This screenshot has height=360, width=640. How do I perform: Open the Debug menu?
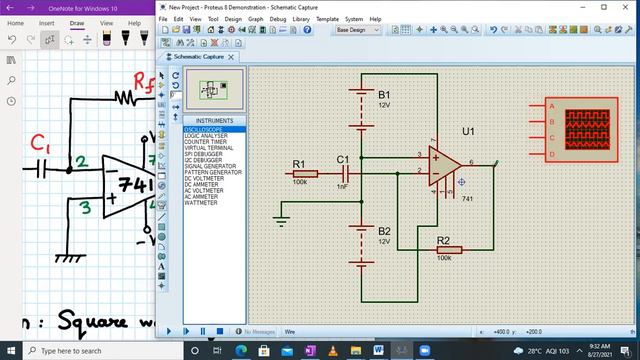point(278,19)
